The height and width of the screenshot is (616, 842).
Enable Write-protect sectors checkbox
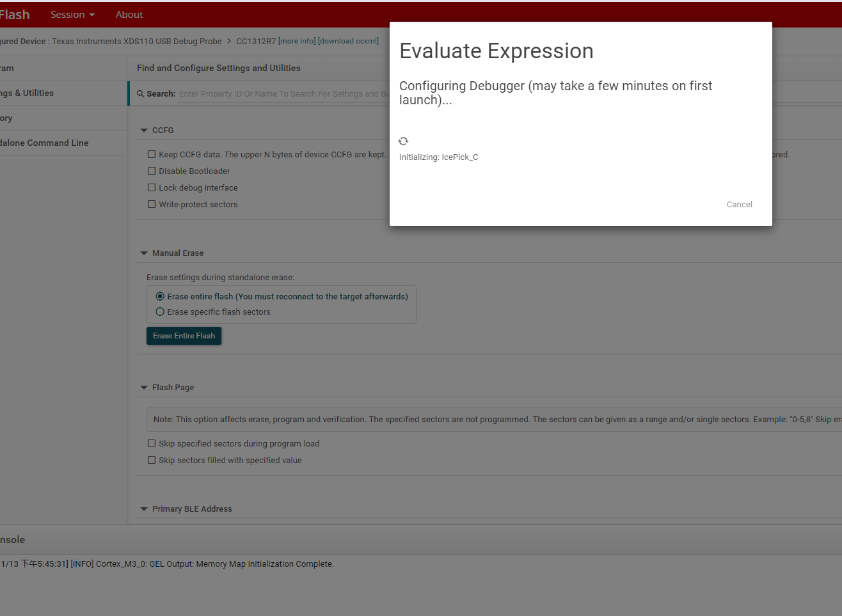tap(152, 204)
